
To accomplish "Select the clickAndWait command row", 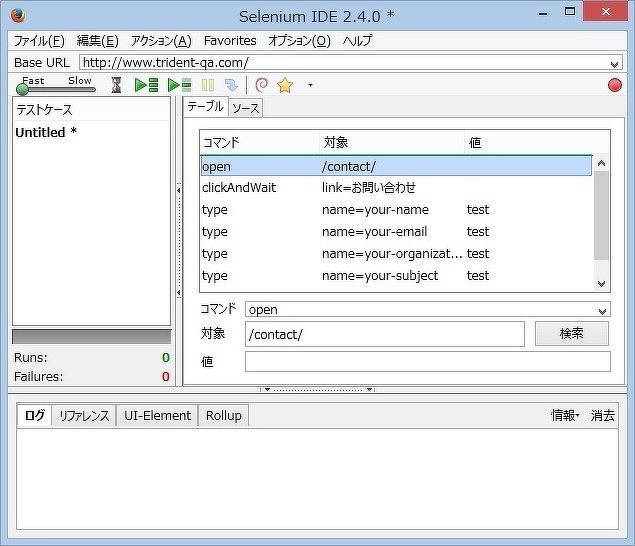I will pos(396,188).
